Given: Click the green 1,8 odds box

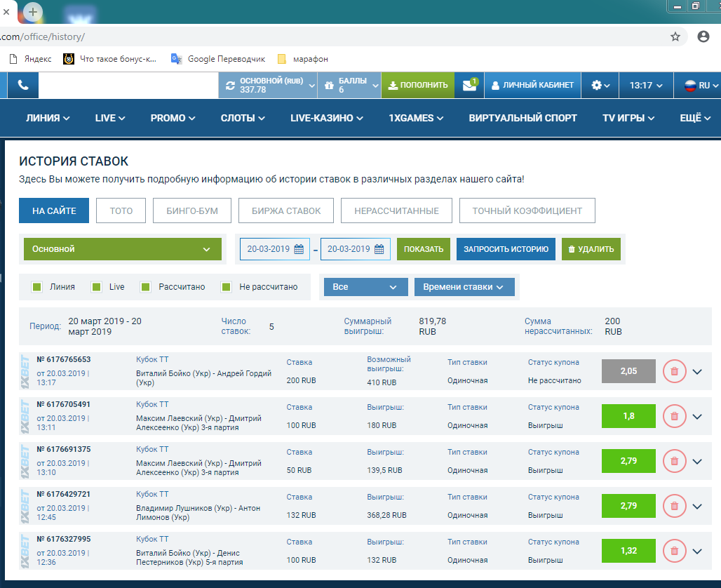Looking at the screenshot, I should 628,416.
